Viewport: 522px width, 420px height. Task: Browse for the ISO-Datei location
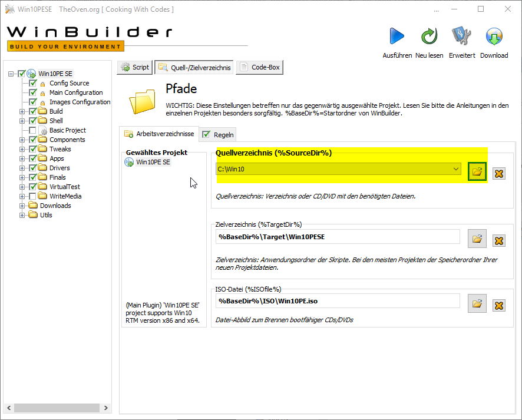click(x=477, y=303)
